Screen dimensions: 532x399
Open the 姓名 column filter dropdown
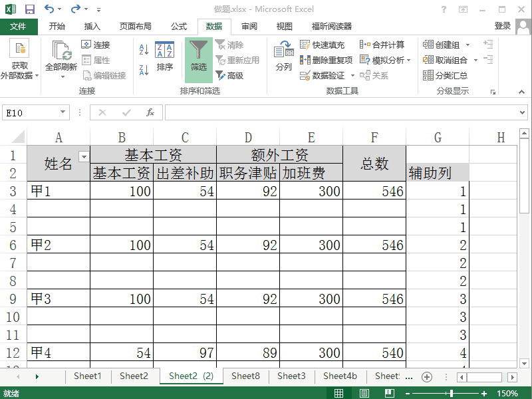click(x=84, y=156)
